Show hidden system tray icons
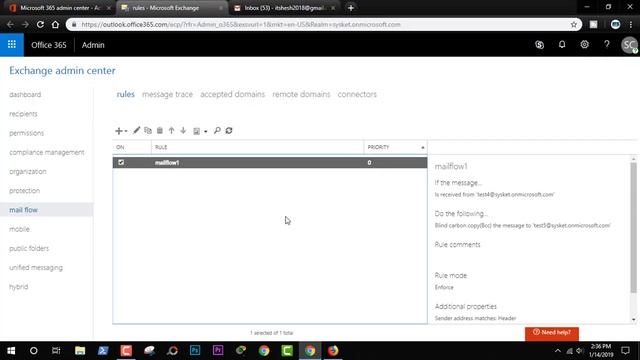The width and height of the screenshot is (640, 360). click(x=558, y=351)
